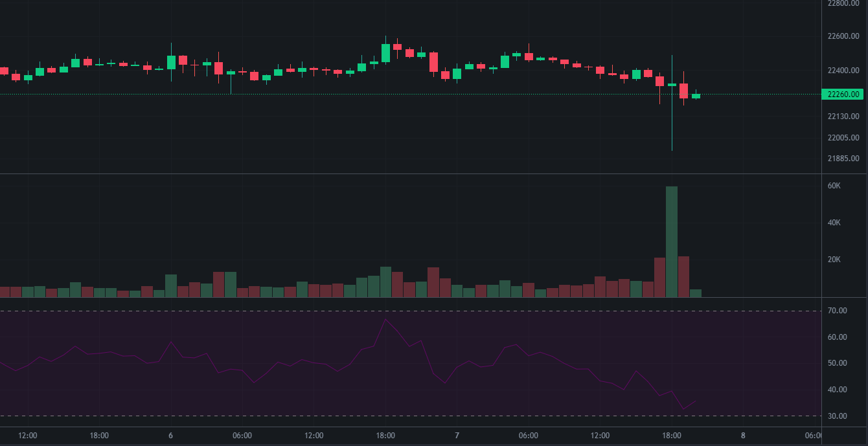Click the date label 6 on the time axis

coord(170,436)
